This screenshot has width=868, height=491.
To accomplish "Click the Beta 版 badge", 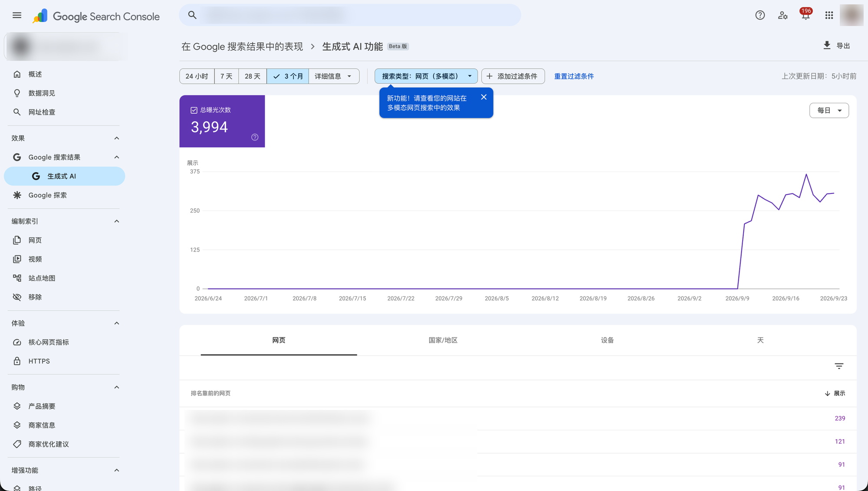I will (398, 46).
